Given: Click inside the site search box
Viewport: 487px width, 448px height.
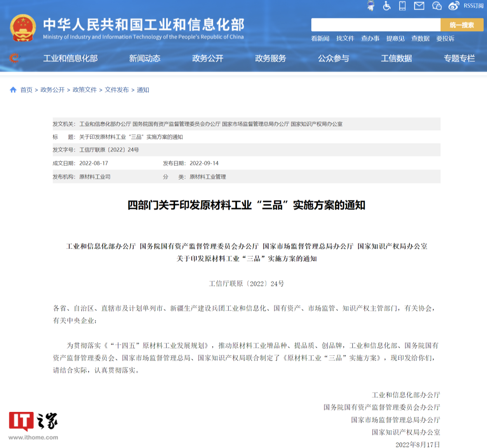Looking at the screenshot, I should (376, 25).
